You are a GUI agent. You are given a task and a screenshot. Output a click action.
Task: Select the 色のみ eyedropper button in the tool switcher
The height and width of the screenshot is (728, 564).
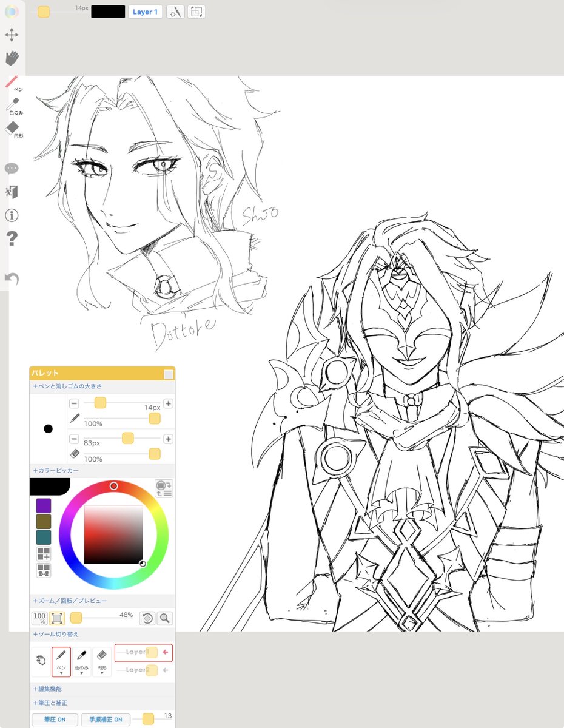tap(82, 662)
